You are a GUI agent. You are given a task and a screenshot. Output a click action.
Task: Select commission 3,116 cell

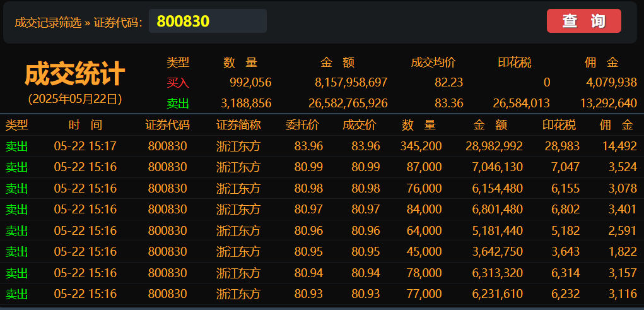click(x=623, y=294)
